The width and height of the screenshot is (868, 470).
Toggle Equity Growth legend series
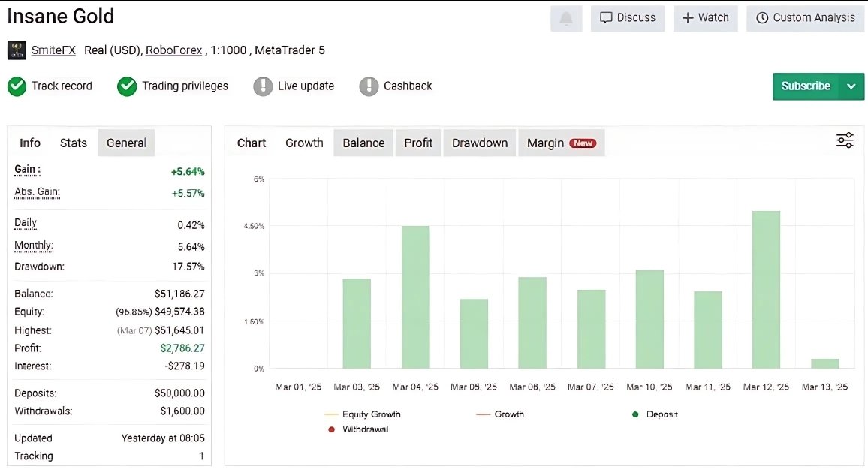tap(371, 414)
